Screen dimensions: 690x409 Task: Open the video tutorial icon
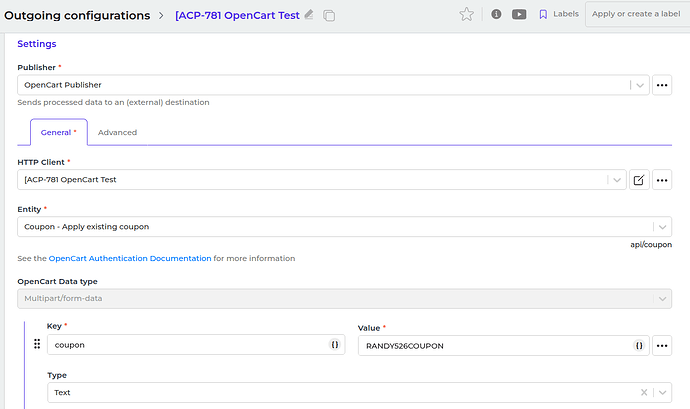(x=519, y=14)
